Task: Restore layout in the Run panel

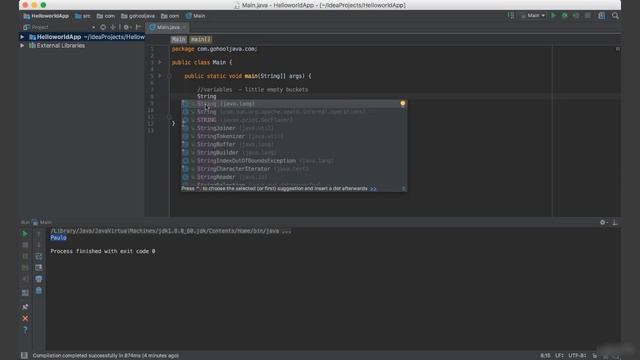Action: coord(25,293)
